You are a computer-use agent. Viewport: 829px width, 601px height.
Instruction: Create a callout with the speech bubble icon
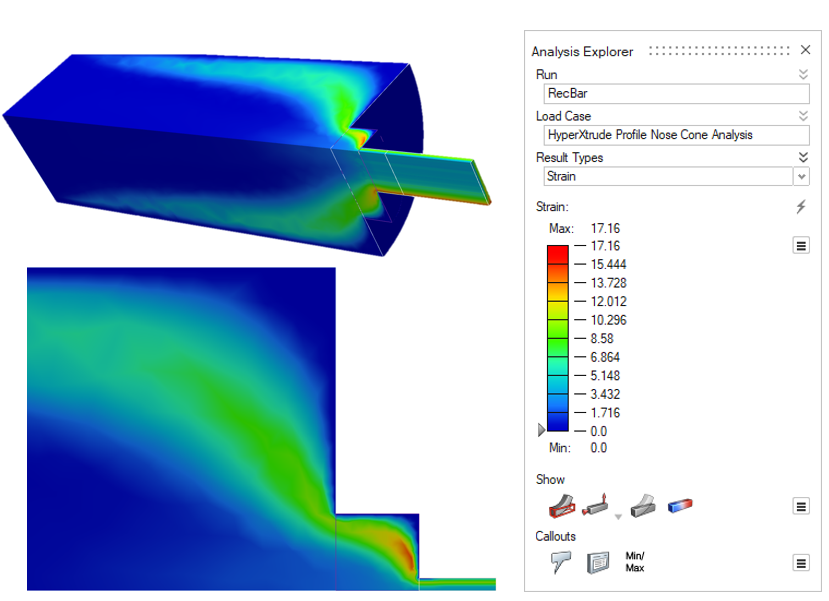tap(560, 562)
